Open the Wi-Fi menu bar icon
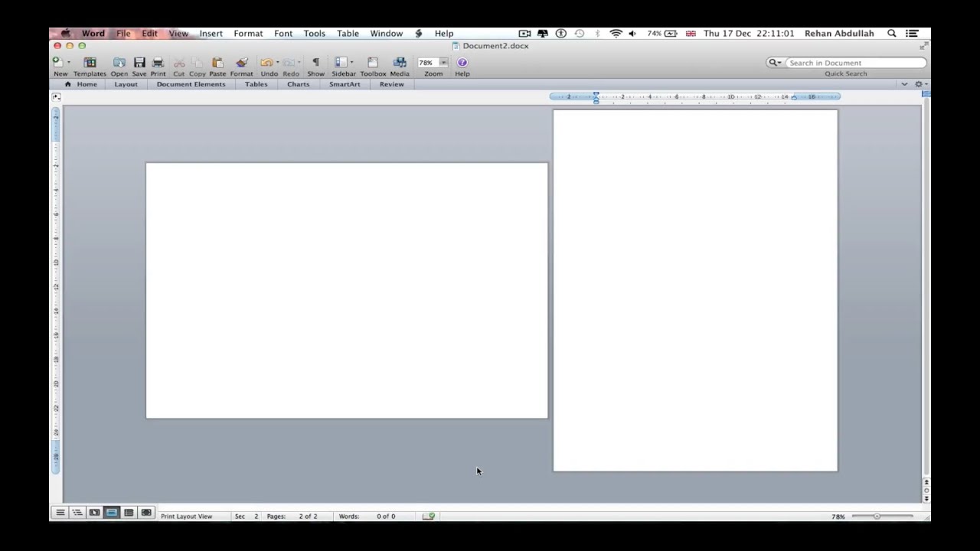The height and width of the screenshot is (551, 980). pos(616,34)
